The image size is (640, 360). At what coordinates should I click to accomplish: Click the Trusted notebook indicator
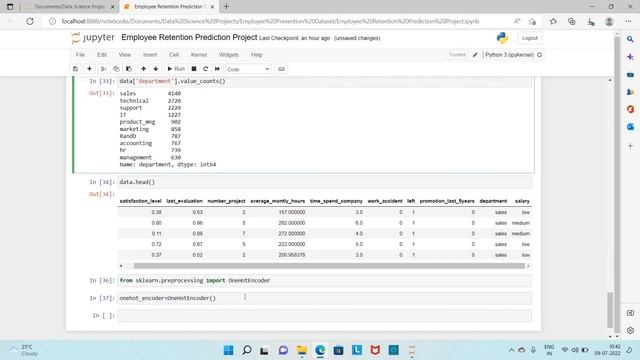(x=457, y=55)
